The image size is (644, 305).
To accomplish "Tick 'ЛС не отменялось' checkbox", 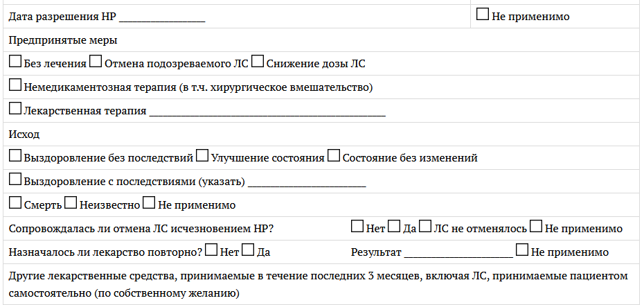I will pyautogui.click(x=425, y=227).
